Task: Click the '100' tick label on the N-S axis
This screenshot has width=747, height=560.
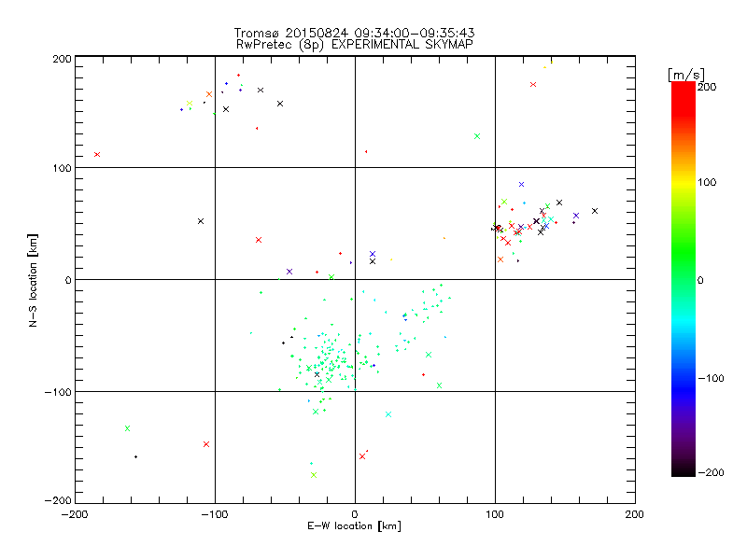Action: [x=62, y=169]
